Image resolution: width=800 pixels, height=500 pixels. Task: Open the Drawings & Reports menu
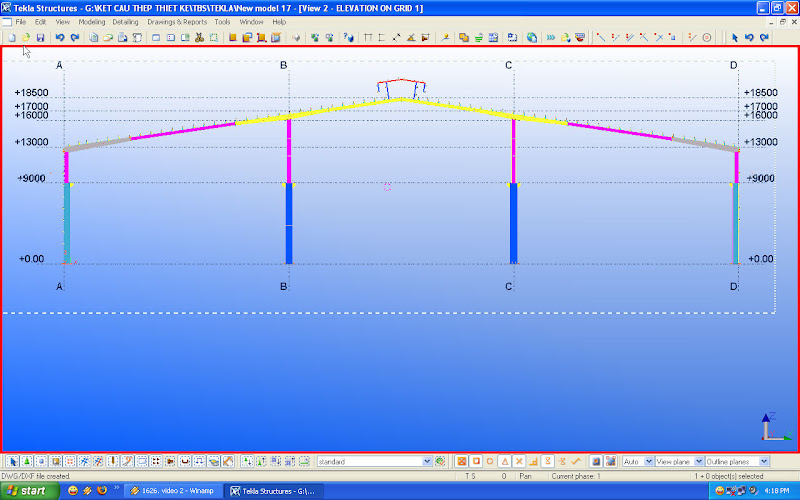(x=177, y=21)
